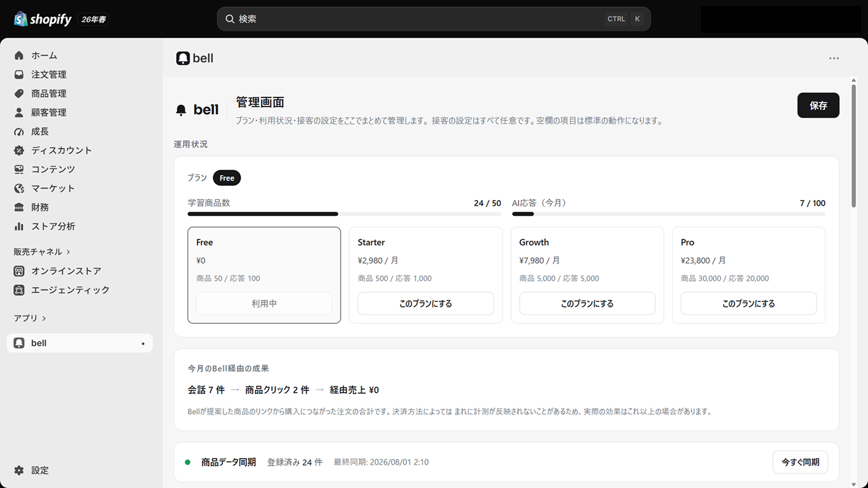Expand the 販売チャネル section chevron
The width and height of the screenshot is (868, 488).
[x=68, y=252]
